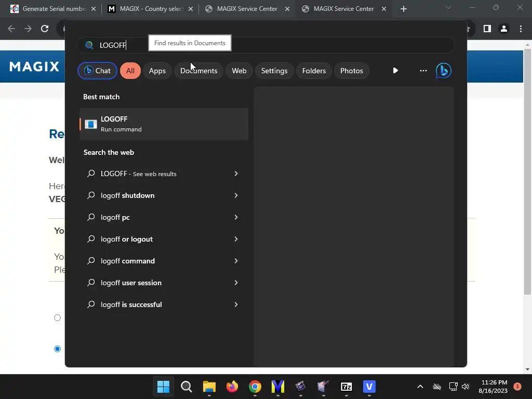Launch Firefox from the taskbar
The height and width of the screenshot is (399, 532).
pyautogui.click(x=232, y=387)
